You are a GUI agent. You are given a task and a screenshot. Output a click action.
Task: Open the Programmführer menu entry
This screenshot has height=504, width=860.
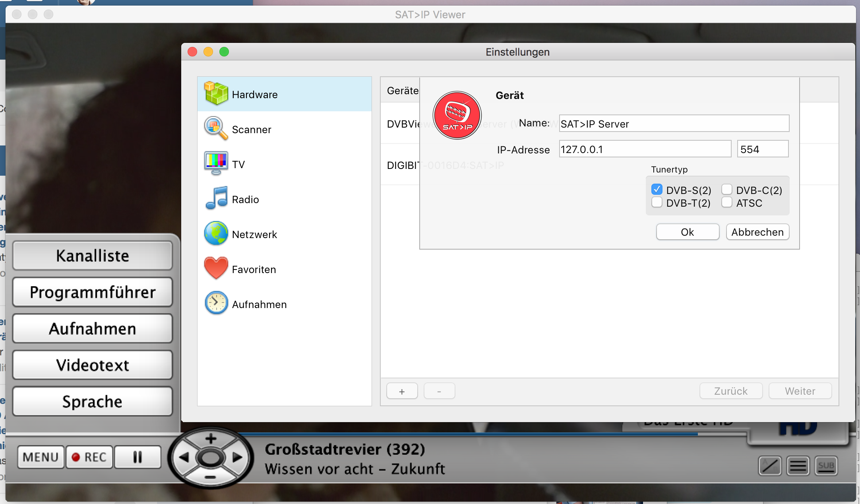(x=92, y=292)
